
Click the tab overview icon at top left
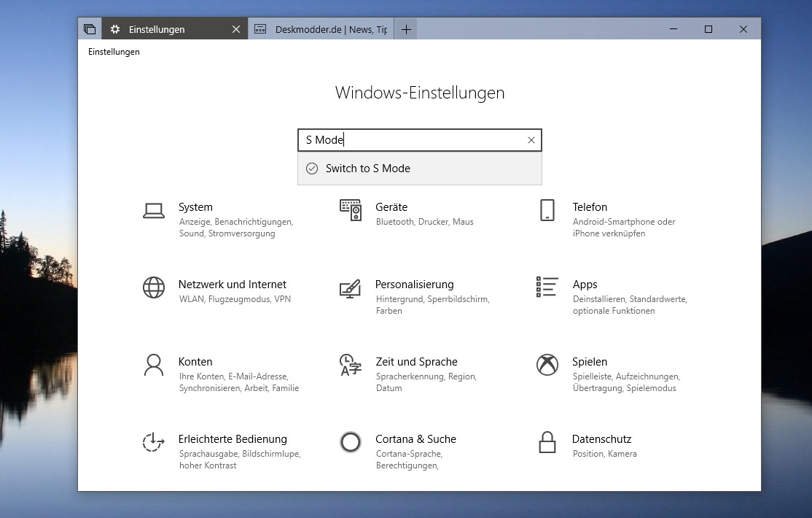click(x=90, y=29)
